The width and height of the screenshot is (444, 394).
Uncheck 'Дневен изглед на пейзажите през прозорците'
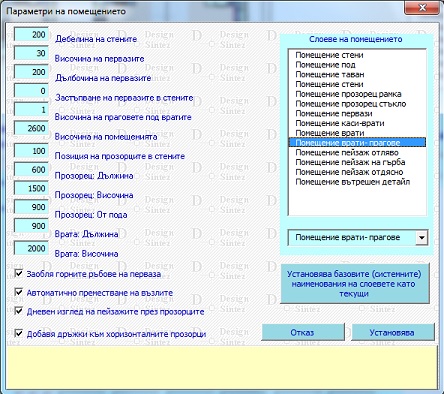[19, 311]
